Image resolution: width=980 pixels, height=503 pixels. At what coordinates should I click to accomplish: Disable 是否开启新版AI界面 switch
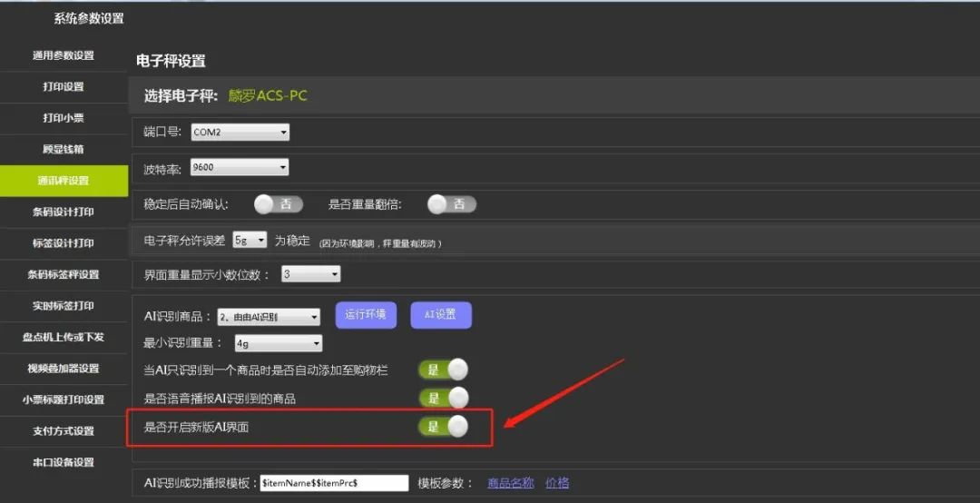tap(444, 427)
